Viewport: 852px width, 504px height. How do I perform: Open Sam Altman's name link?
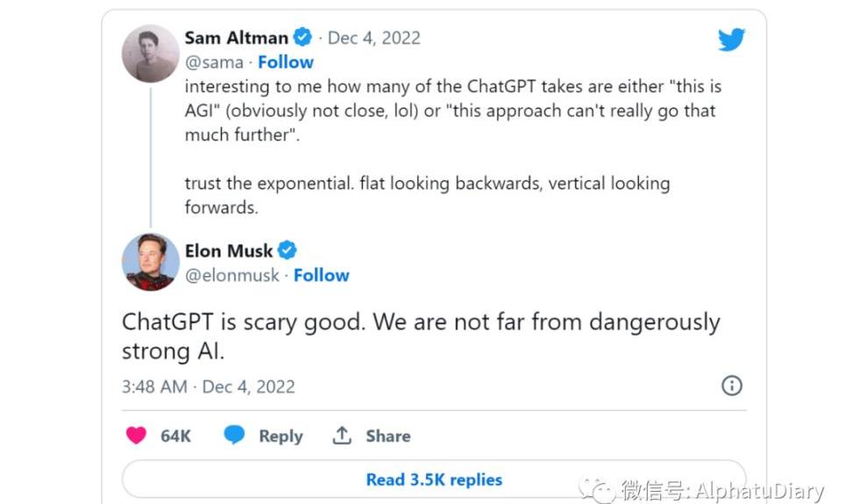pos(236,38)
